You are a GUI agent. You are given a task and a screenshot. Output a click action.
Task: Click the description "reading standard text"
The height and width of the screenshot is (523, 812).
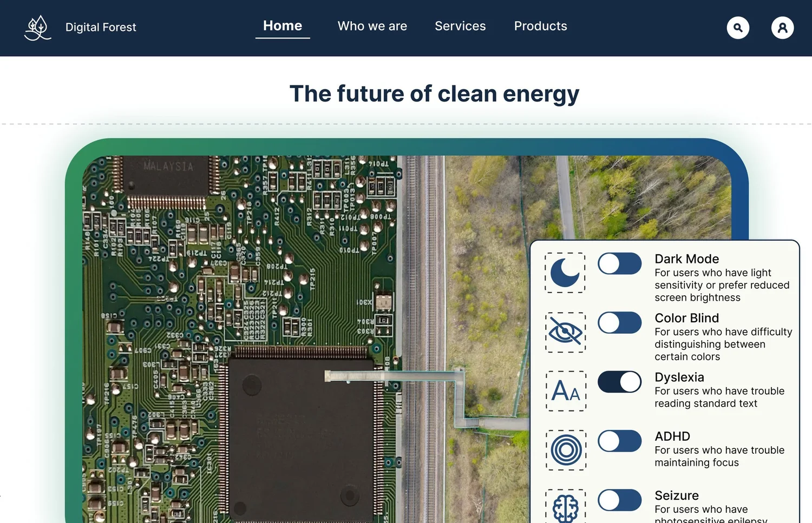[706, 403]
